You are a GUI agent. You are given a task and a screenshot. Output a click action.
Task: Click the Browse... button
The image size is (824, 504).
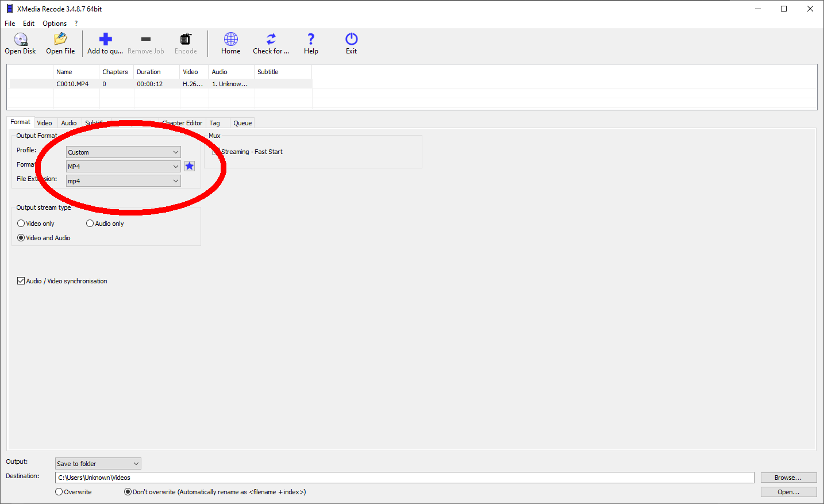[x=788, y=478]
